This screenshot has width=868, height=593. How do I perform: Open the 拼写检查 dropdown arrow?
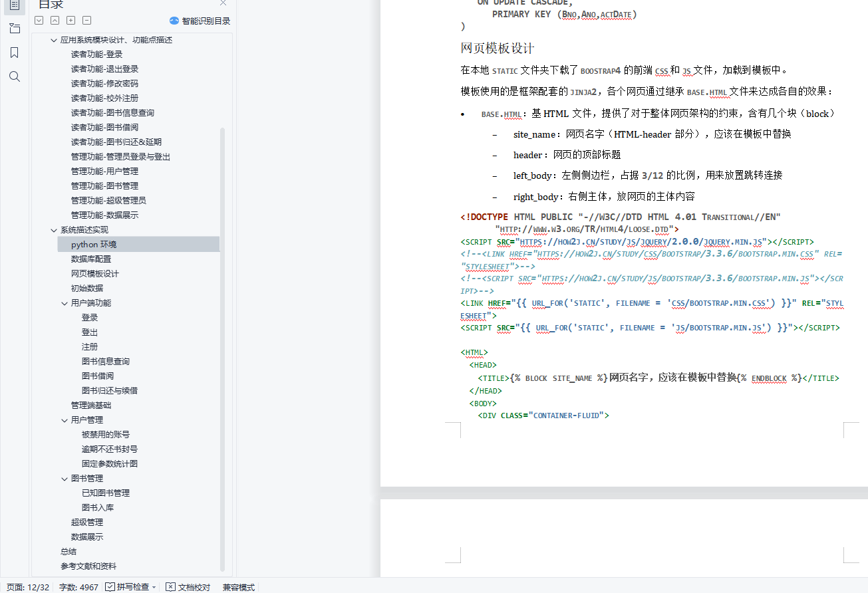[x=154, y=587]
